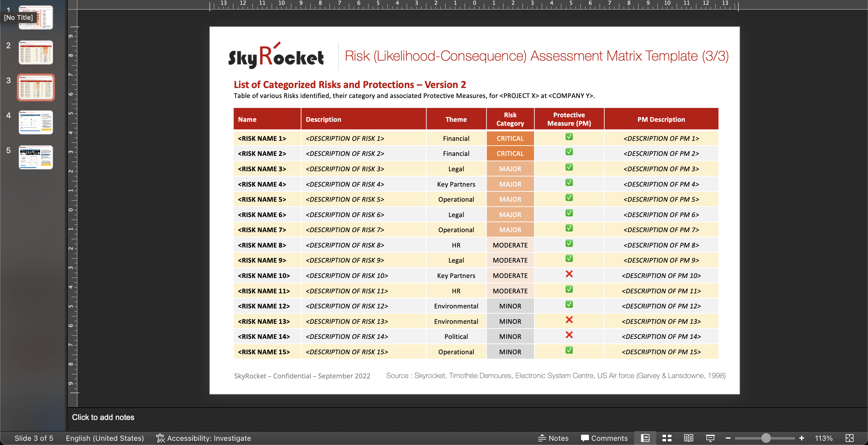868x445 pixels.
Task: Select green checkmark for RISK NAME 3
Action: point(569,167)
